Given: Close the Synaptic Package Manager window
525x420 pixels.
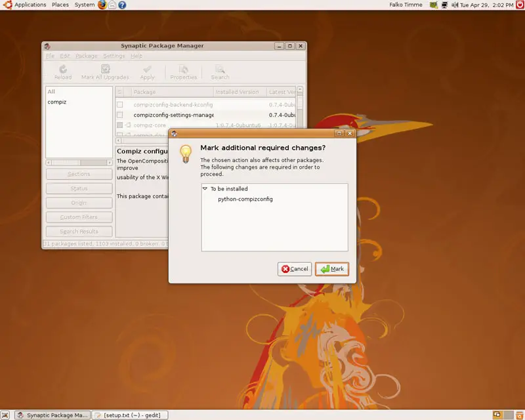Looking at the screenshot, I should pos(301,46).
